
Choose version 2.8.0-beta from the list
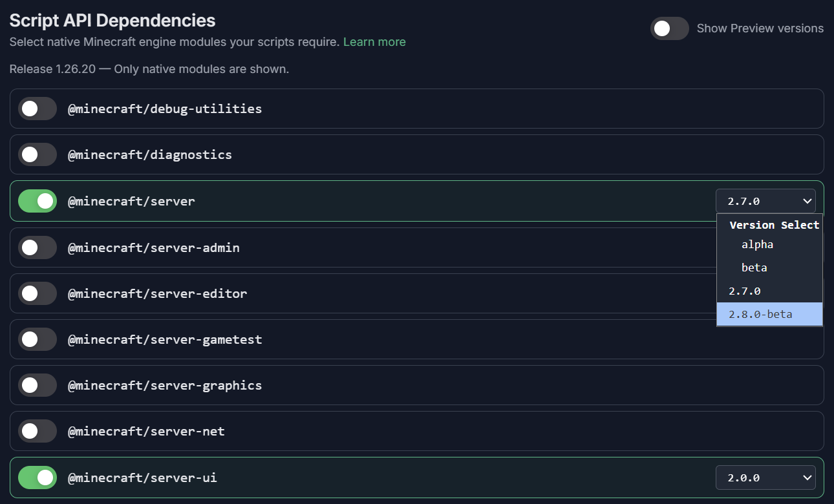pyautogui.click(x=769, y=315)
